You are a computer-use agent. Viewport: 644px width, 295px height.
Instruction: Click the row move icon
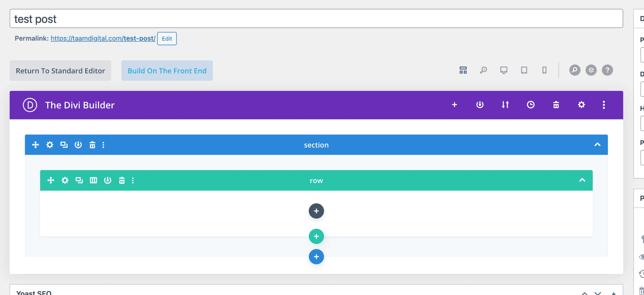[51, 180]
